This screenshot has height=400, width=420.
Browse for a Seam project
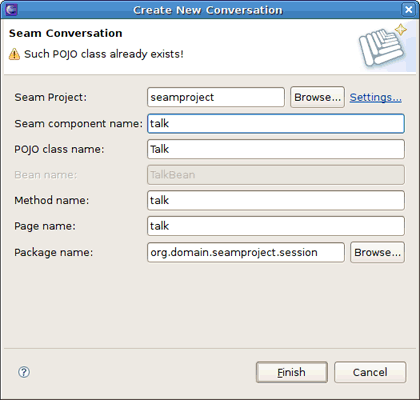(x=317, y=97)
